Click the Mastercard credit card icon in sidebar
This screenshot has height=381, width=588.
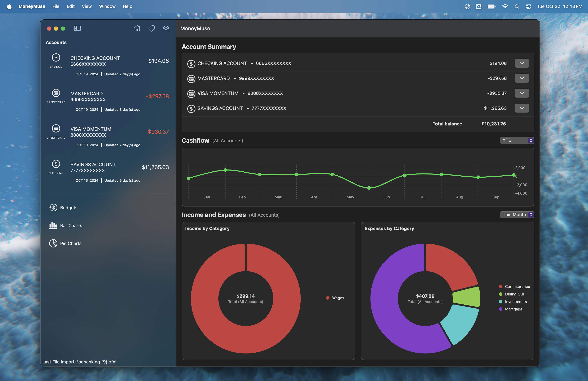(56, 93)
